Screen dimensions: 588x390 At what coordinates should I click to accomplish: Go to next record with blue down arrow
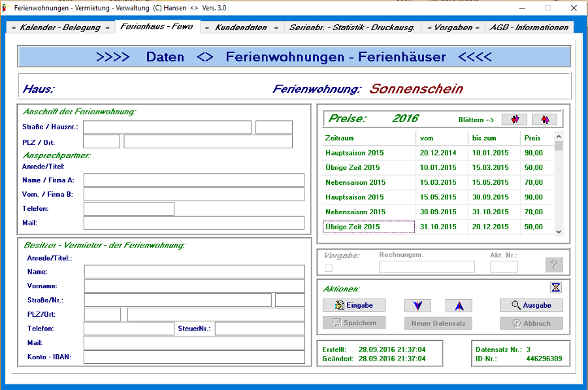coord(417,305)
